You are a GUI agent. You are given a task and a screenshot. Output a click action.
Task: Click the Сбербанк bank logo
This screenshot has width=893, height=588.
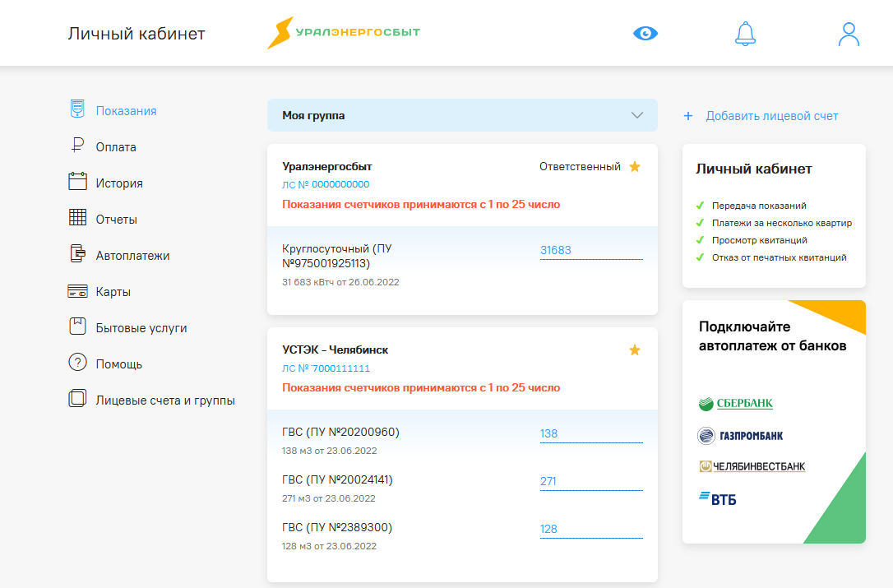pos(736,404)
